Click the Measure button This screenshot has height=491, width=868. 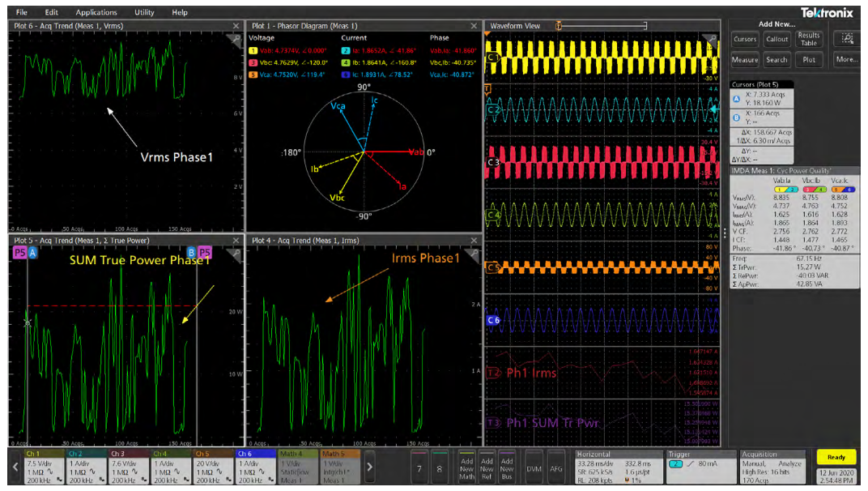click(744, 59)
